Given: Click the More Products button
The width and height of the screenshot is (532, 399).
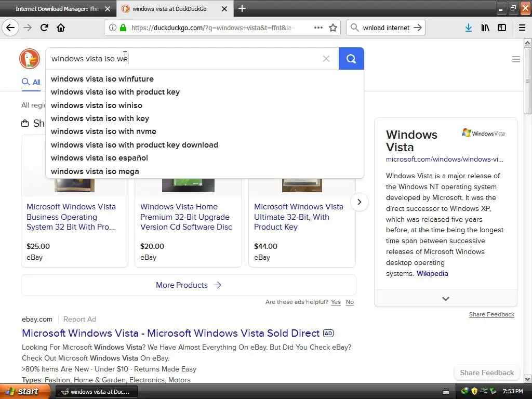Looking at the screenshot, I should (189, 285).
